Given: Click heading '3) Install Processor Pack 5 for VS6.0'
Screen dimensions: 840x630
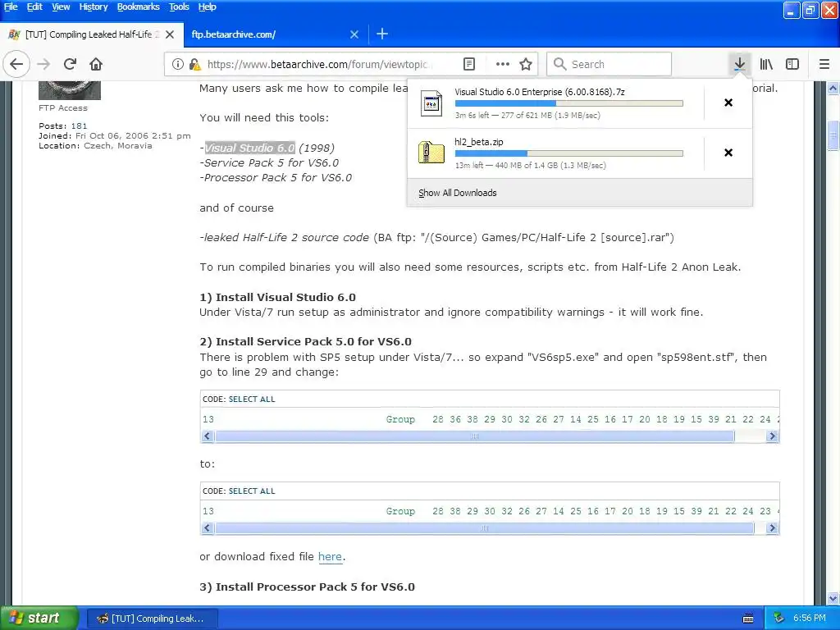Looking at the screenshot, I should tap(307, 587).
